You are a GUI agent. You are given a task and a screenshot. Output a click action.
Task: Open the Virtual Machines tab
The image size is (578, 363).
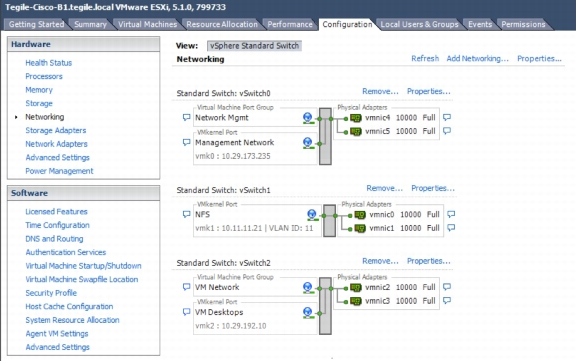pos(147,24)
